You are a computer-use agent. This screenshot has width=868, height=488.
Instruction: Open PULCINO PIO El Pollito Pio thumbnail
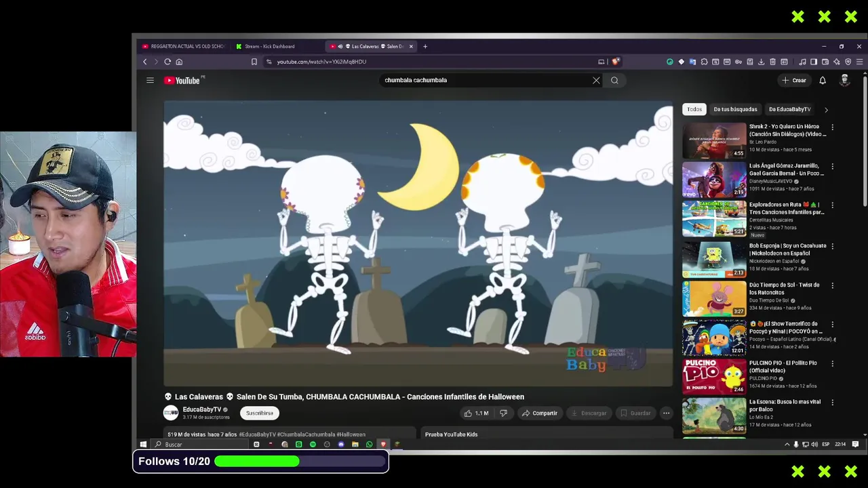click(x=714, y=377)
